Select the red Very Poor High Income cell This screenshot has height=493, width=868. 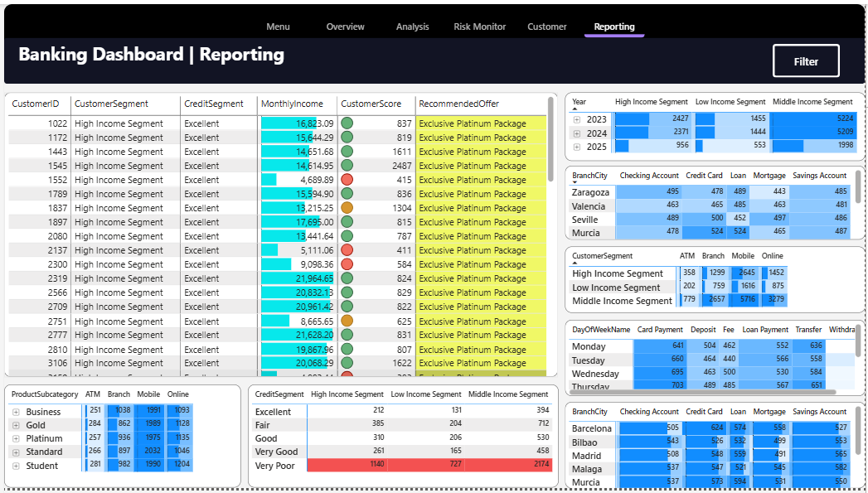click(347, 466)
